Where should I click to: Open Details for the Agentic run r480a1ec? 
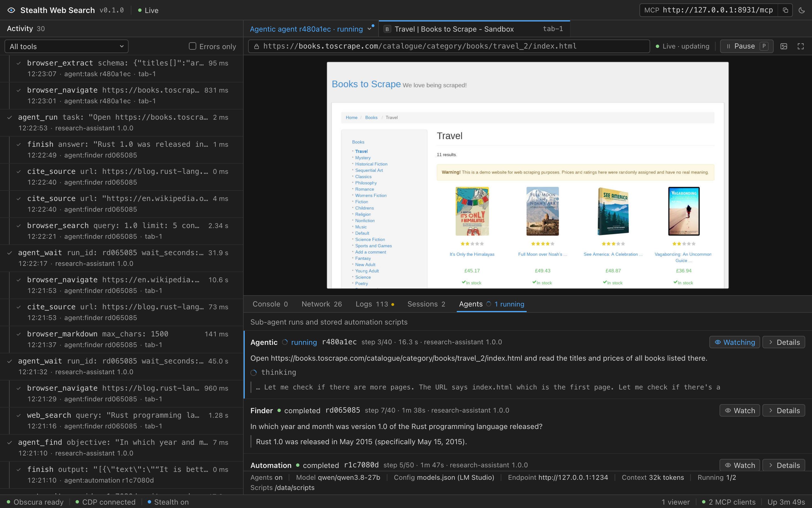[x=784, y=342]
